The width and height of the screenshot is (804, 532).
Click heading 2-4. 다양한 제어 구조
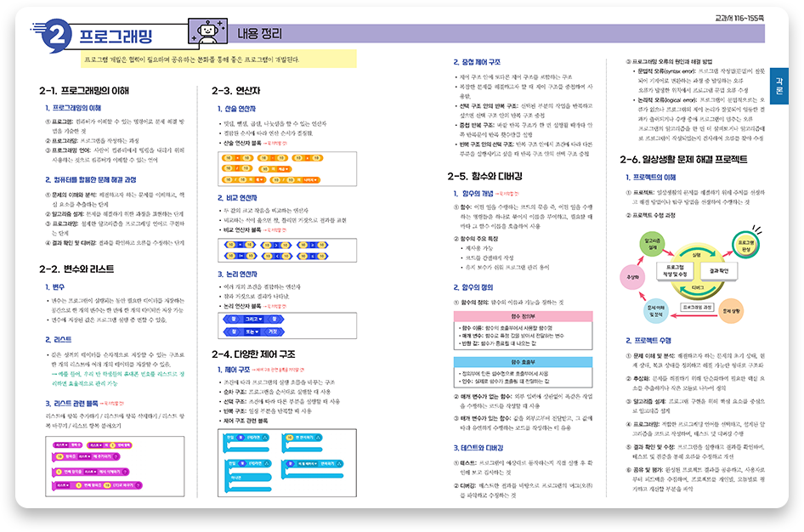click(253, 354)
